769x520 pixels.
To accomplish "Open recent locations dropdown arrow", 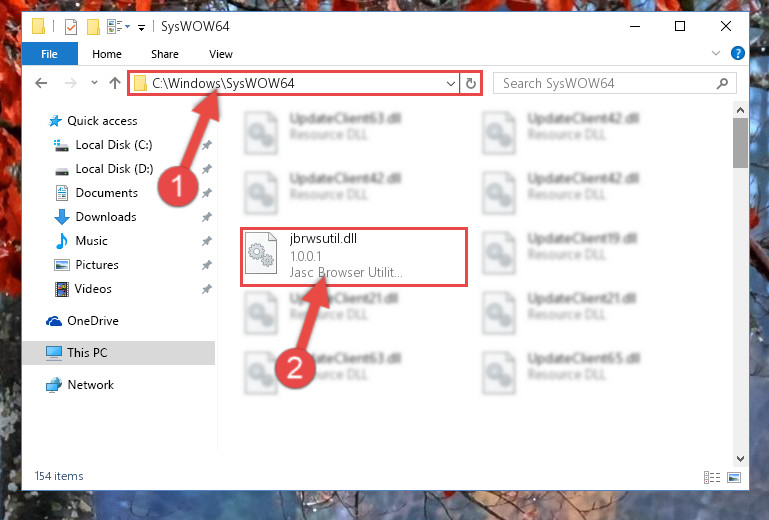I will click(x=94, y=83).
